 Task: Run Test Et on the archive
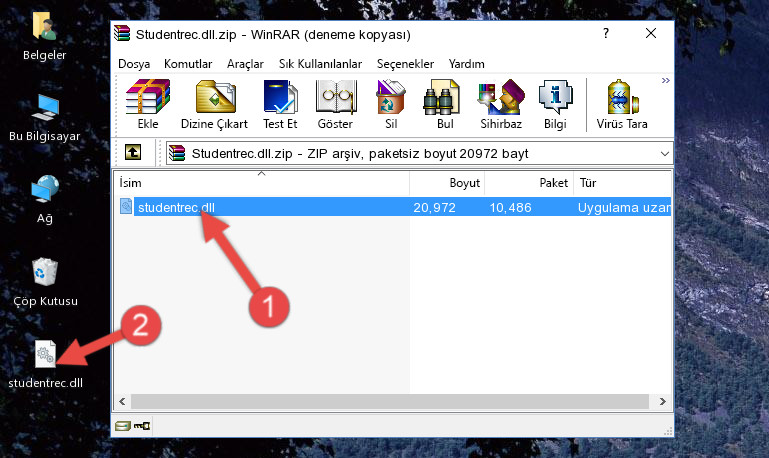[280, 104]
